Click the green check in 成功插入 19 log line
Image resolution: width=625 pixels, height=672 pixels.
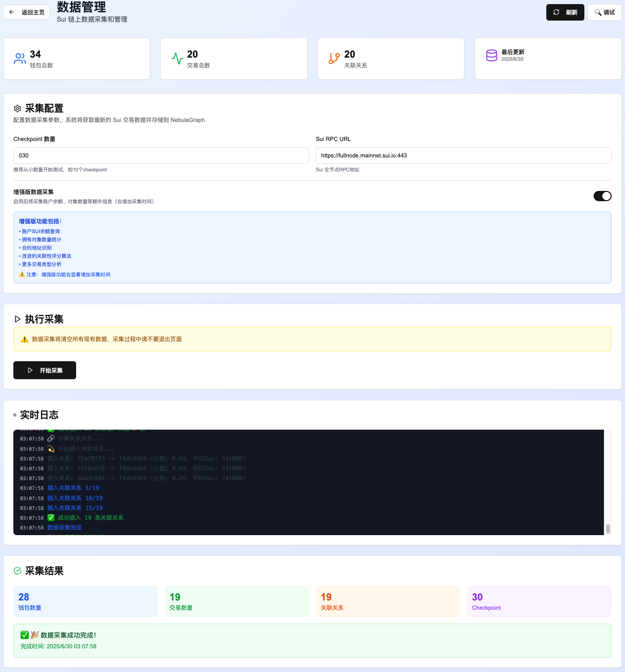coord(51,518)
